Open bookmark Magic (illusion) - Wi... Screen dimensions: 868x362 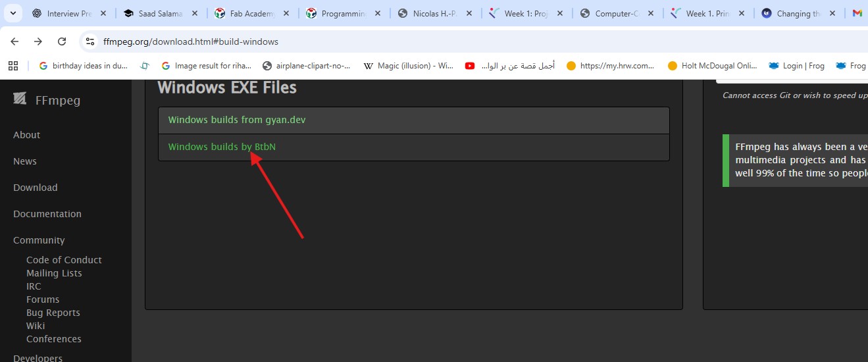tap(409, 66)
